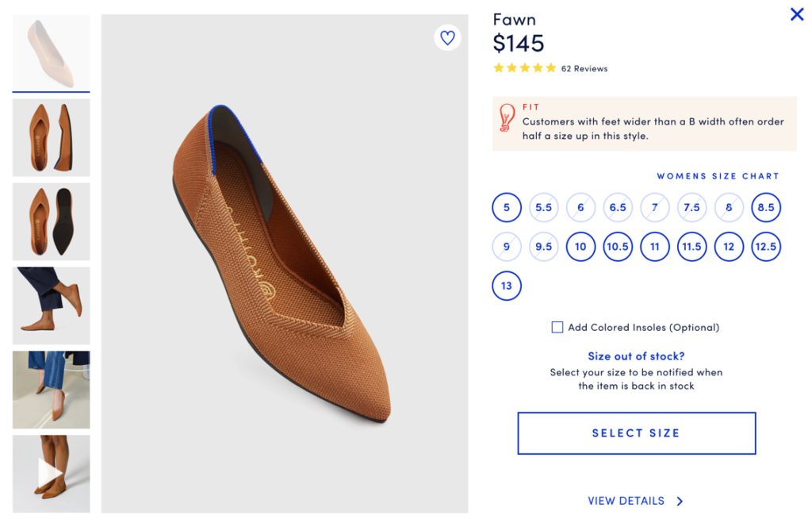The image size is (812, 519).
Task: Click the heart icon to favorite Fawn
Action: click(x=447, y=37)
